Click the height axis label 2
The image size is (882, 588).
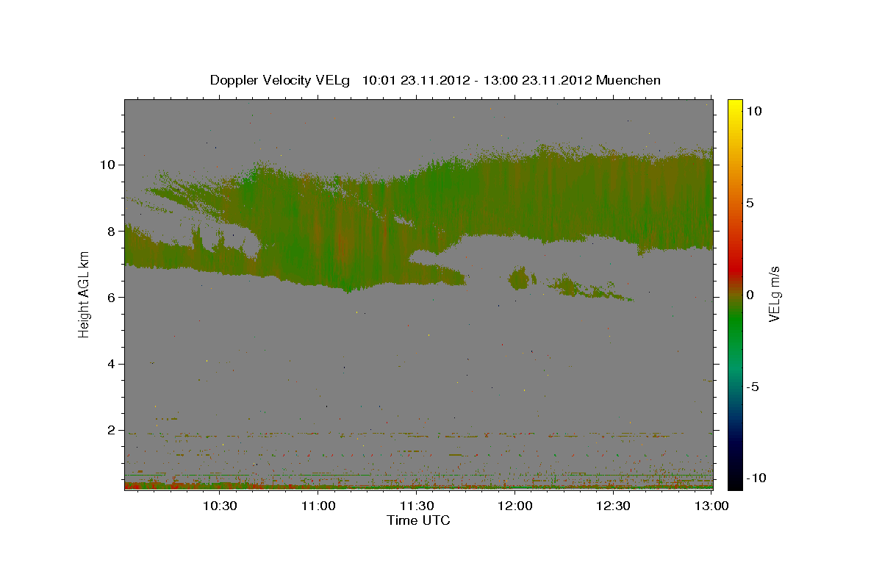tap(113, 430)
